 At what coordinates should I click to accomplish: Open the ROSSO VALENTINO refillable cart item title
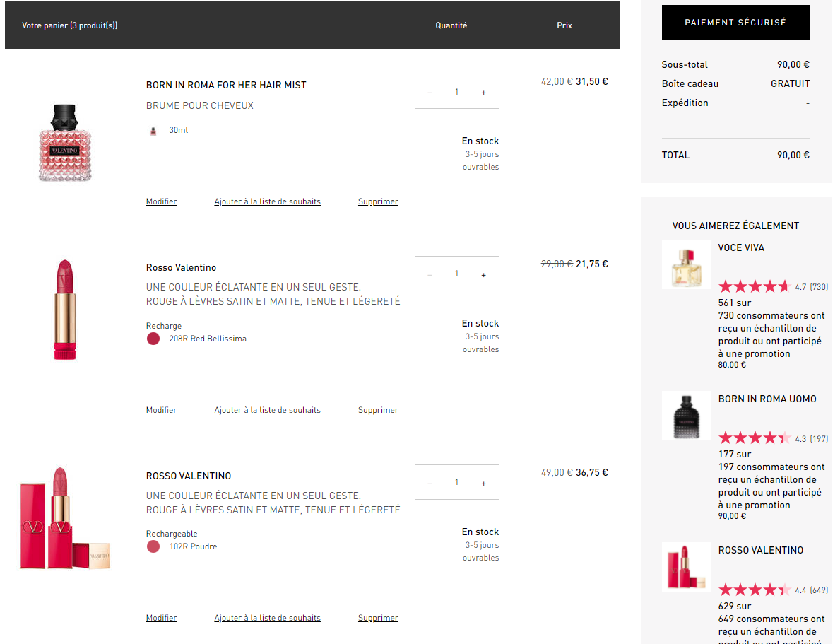(189, 476)
